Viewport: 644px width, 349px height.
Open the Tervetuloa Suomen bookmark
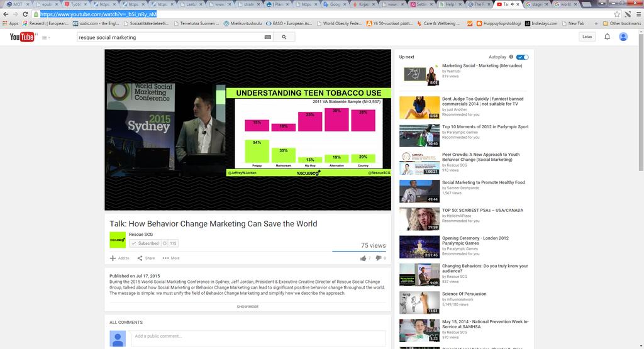(196, 24)
